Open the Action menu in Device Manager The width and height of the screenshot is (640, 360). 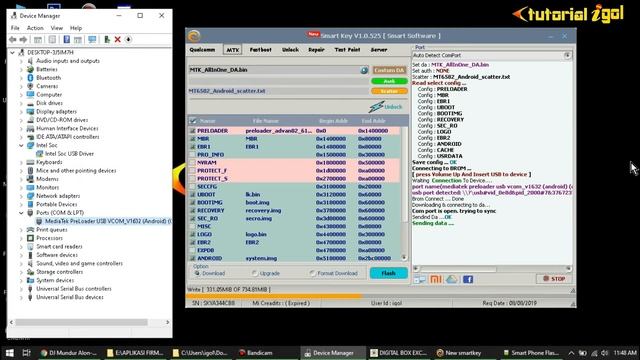tap(35, 28)
